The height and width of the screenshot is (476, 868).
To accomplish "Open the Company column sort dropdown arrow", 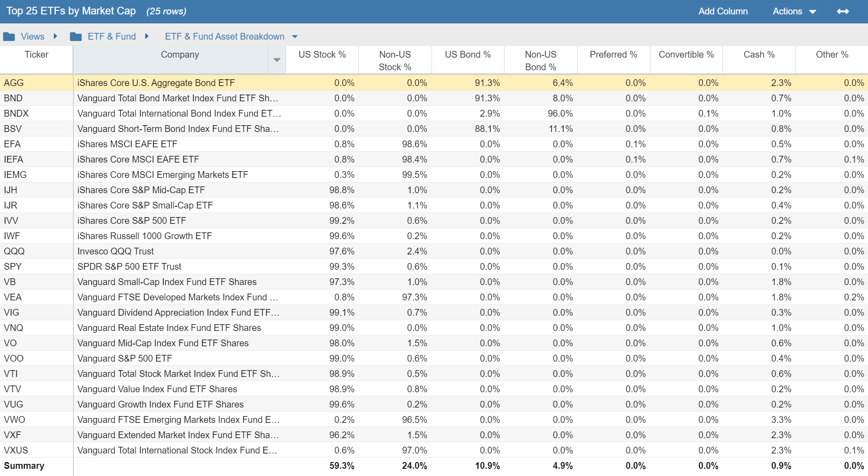I will pos(277,60).
